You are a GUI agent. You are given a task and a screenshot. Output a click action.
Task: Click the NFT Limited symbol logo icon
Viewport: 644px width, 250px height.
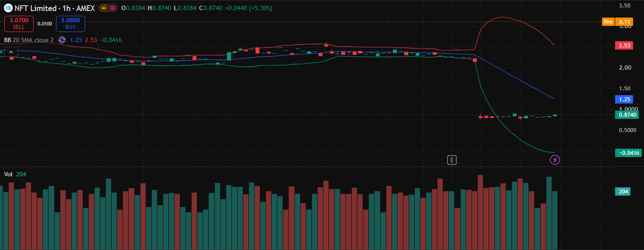(9, 8)
